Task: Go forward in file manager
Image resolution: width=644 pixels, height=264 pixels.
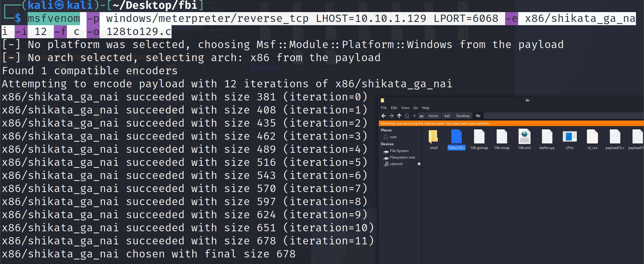Action: [391, 116]
